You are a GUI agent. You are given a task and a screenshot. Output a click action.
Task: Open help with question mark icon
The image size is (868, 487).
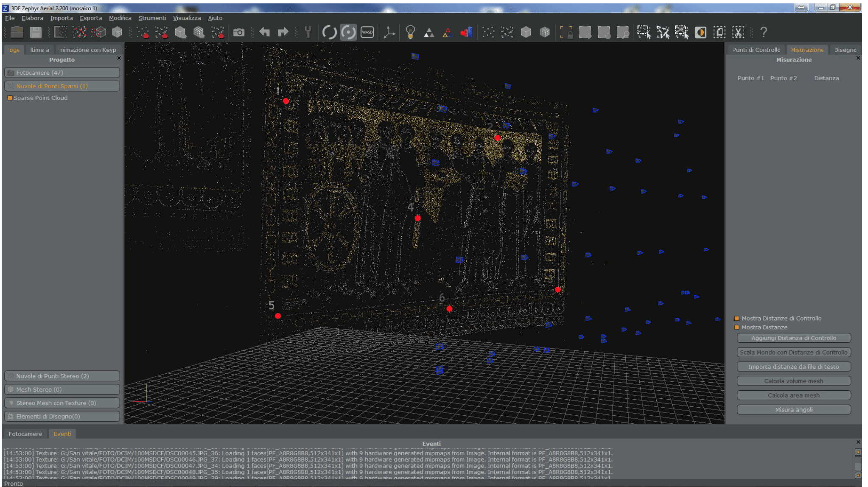click(x=764, y=32)
